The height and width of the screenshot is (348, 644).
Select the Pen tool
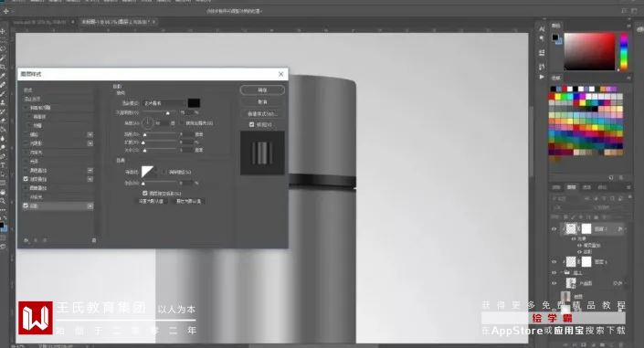[3, 156]
